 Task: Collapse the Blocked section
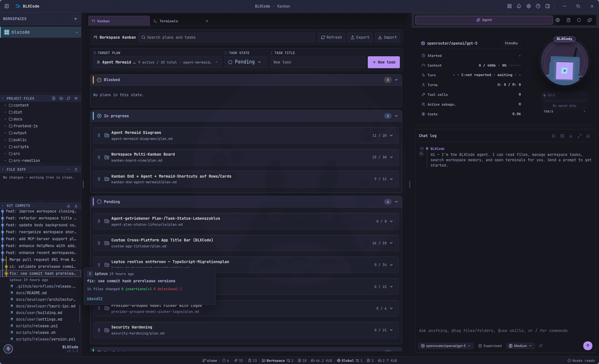[396, 80]
